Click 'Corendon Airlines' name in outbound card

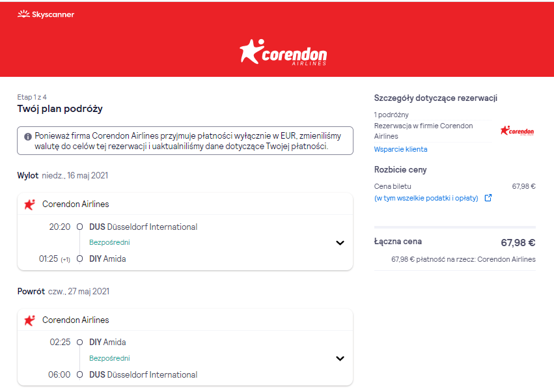[76, 204]
